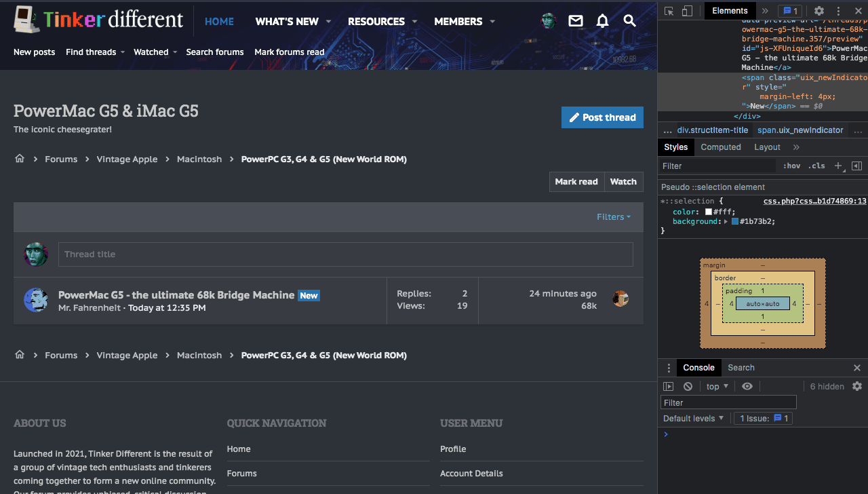
Task: Switch to the Computed tab
Action: [x=721, y=147]
